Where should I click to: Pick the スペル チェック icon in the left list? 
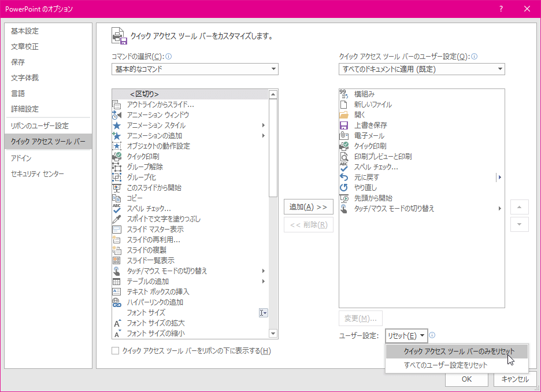[117, 208]
